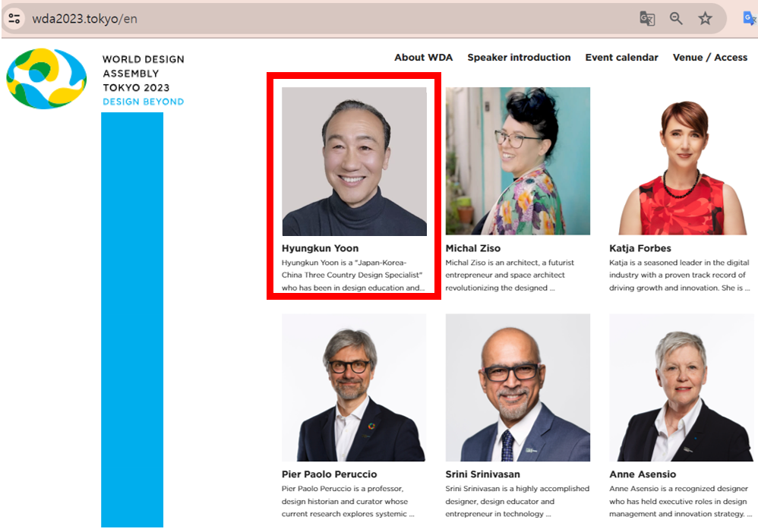Open site information icon in address bar
758x532 pixels.
pyautogui.click(x=14, y=19)
